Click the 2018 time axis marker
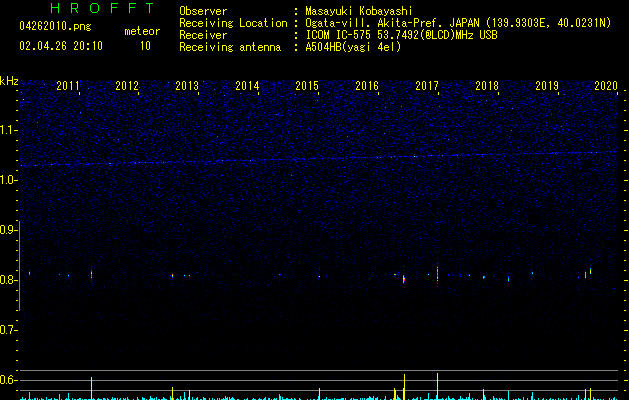629x400 pixels. click(x=487, y=86)
